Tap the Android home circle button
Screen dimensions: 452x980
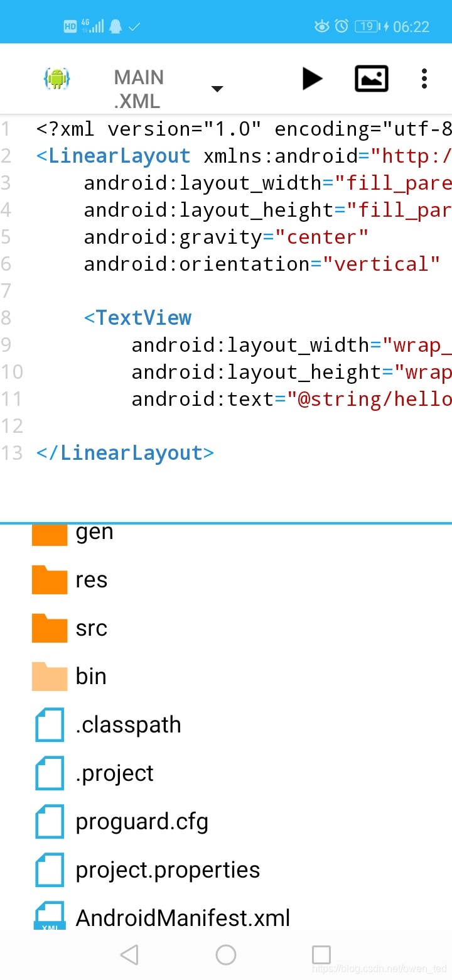[226, 955]
